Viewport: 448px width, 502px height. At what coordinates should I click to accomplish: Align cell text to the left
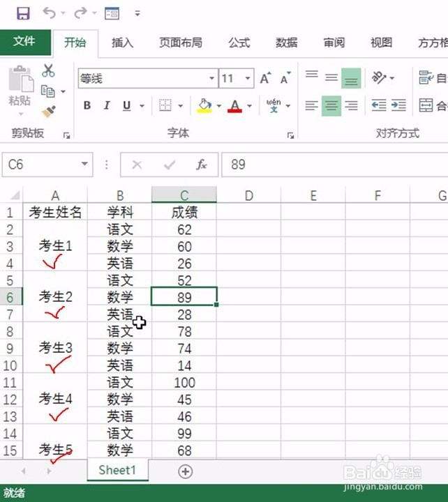(x=311, y=105)
